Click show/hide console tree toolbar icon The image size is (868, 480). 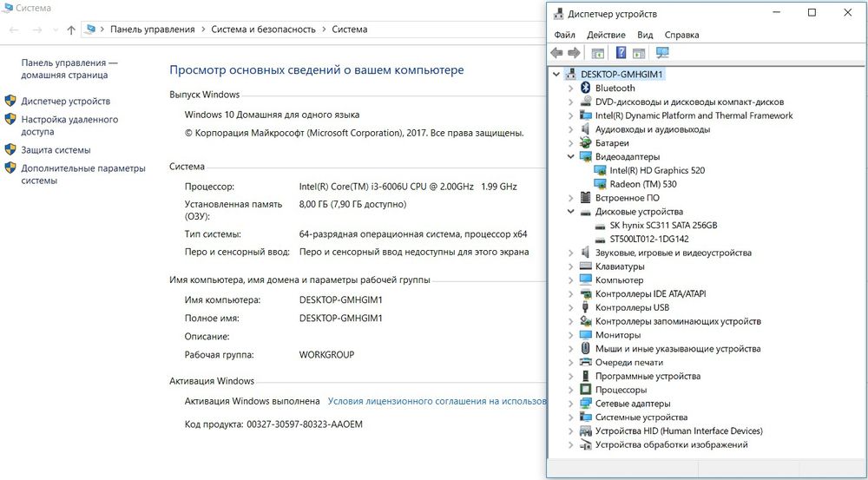[597, 53]
